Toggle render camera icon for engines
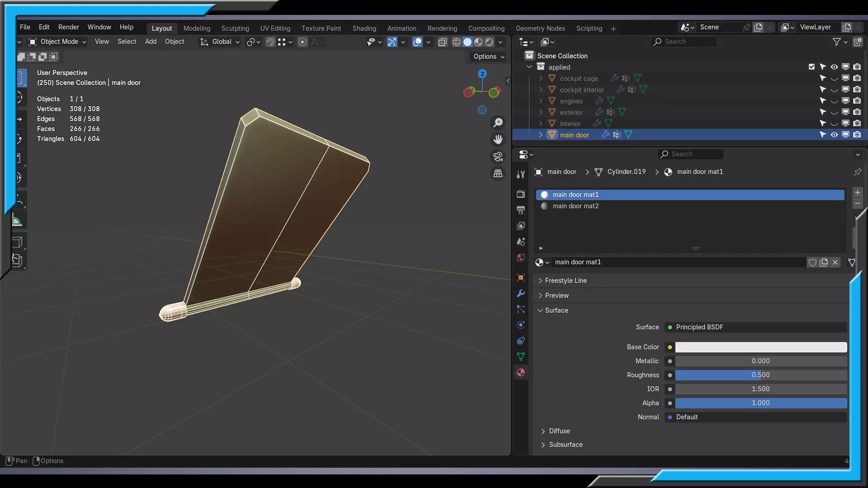The image size is (868, 488). (x=857, y=101)
